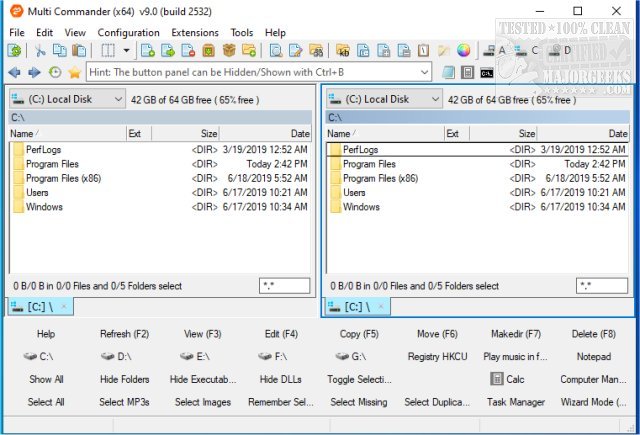
Task: Click the blue Back arrow
Action: 14,73
